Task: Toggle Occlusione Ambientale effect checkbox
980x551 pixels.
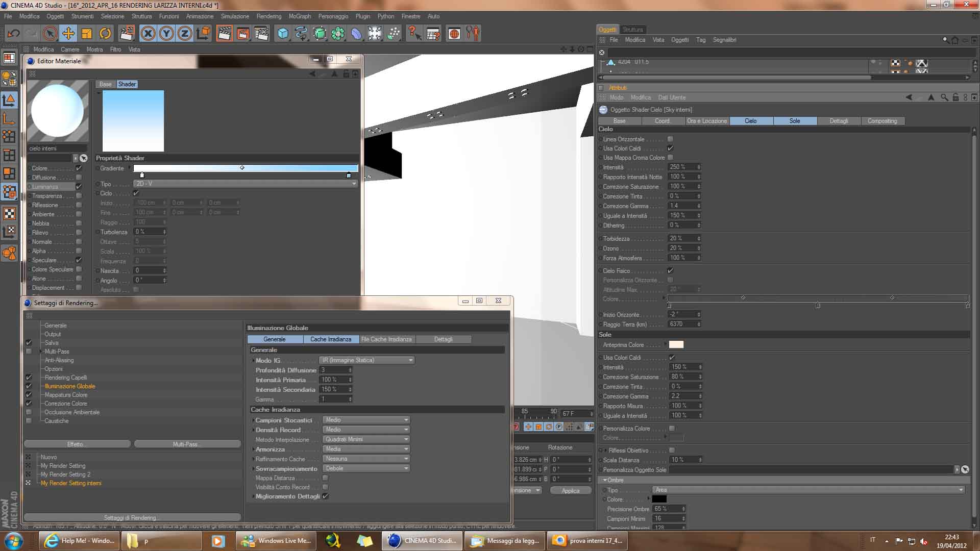Action: point(29,412)
